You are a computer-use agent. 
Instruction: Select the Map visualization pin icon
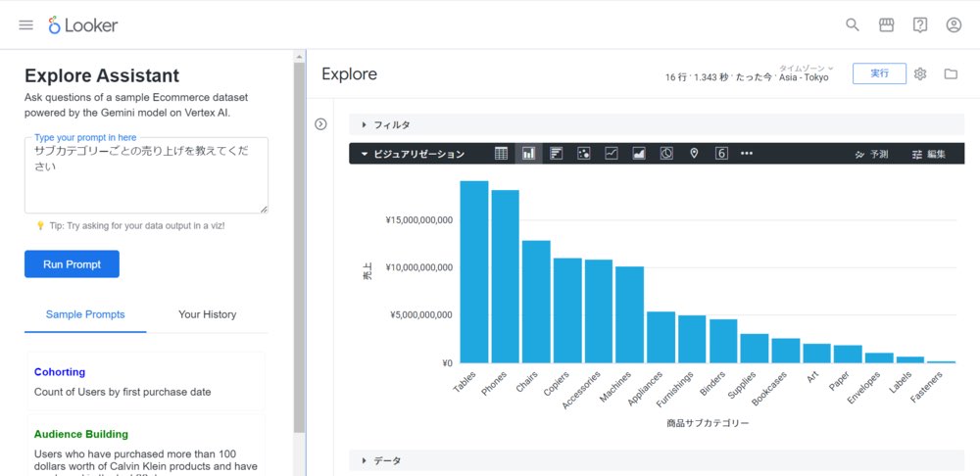[694, 154]
